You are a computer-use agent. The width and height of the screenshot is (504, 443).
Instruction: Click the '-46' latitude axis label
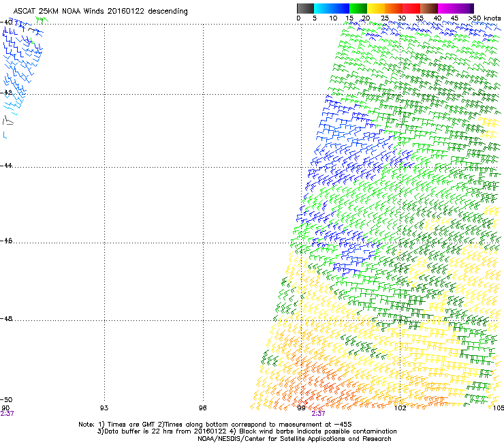tap(6, 241)
